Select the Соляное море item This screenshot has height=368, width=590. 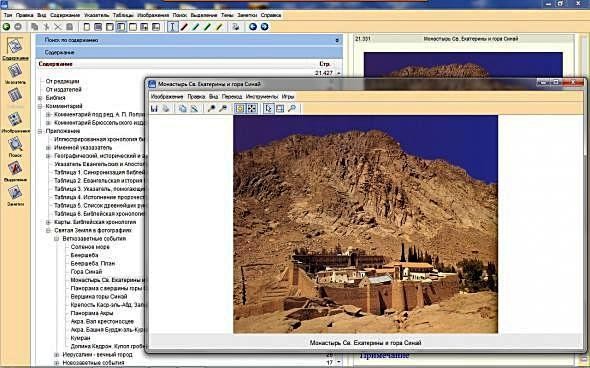pos(90,247)
